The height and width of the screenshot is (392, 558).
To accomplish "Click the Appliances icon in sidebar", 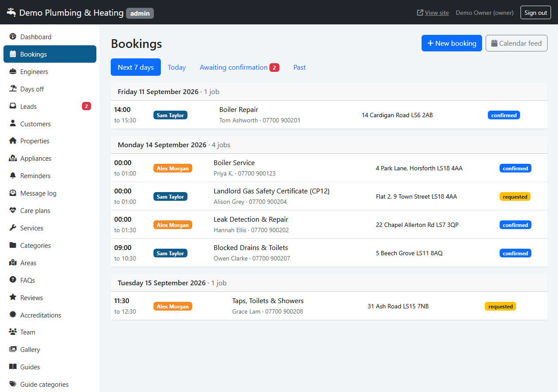I will [x=13, y=158].
